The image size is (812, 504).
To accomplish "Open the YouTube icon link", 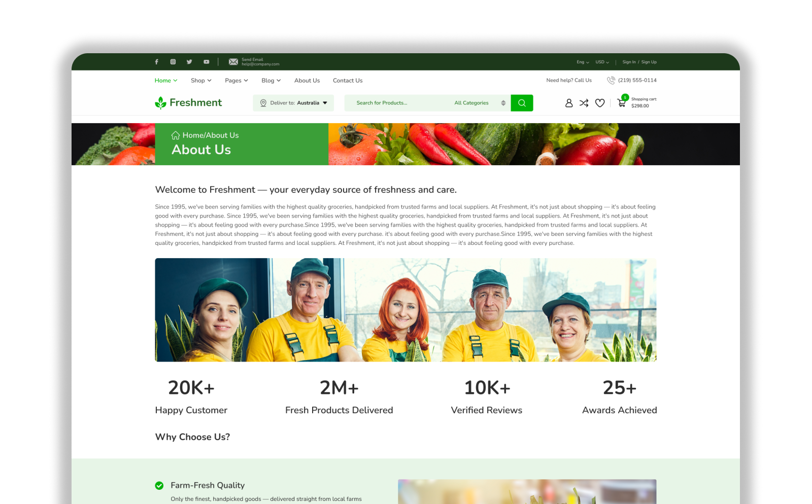I will point(207,62).
